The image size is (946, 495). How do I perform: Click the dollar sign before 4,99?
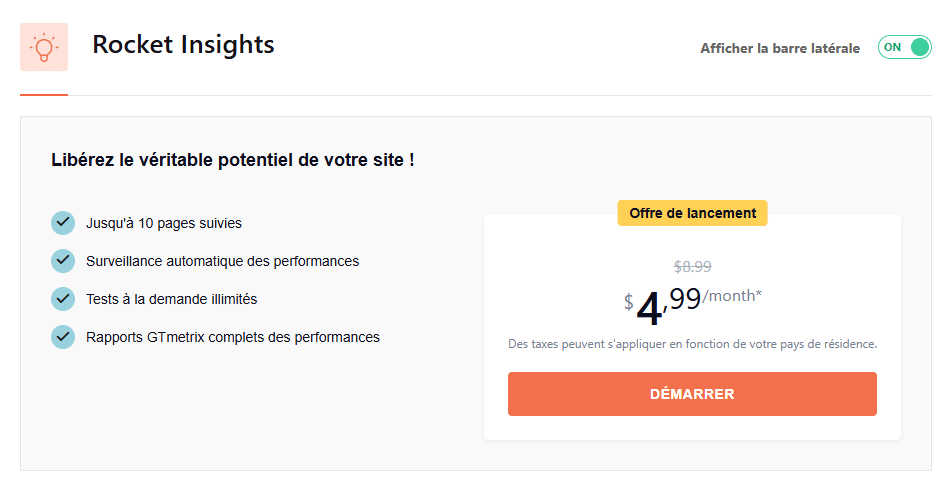629,301
